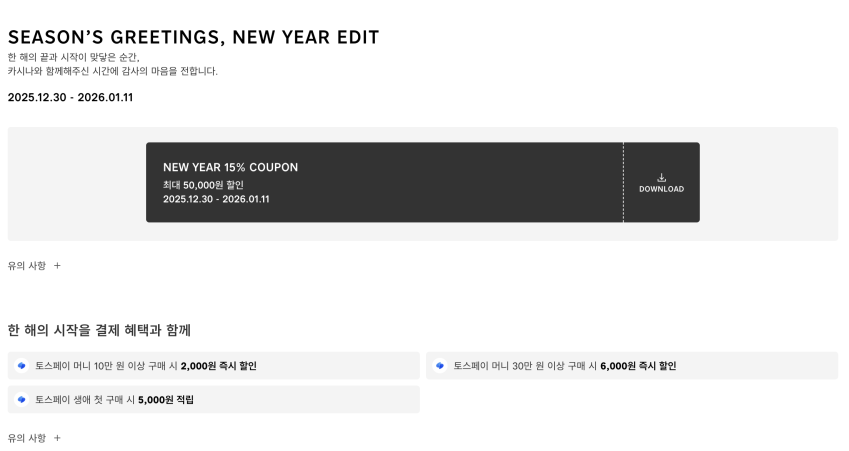849x451 pixels.
Task: Click the dashed divider on the coupon card
Action: pyautogui.click(x=623, y=182)
